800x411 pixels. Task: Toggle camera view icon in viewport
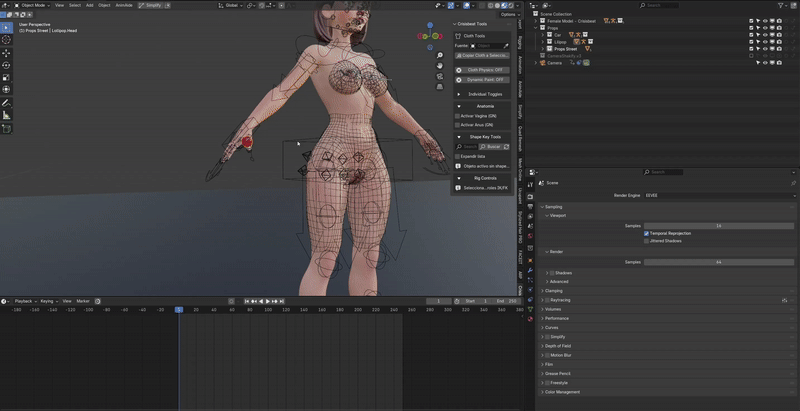tap(440, 76)
